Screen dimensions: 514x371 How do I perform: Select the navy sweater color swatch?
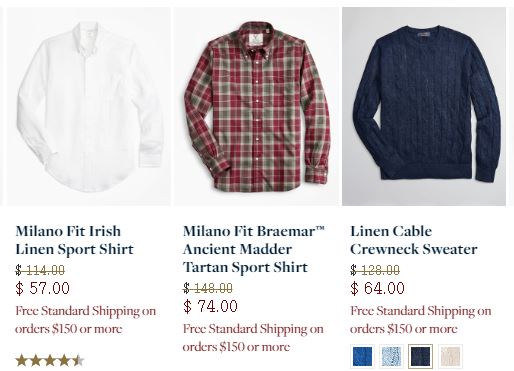[420, 356]
